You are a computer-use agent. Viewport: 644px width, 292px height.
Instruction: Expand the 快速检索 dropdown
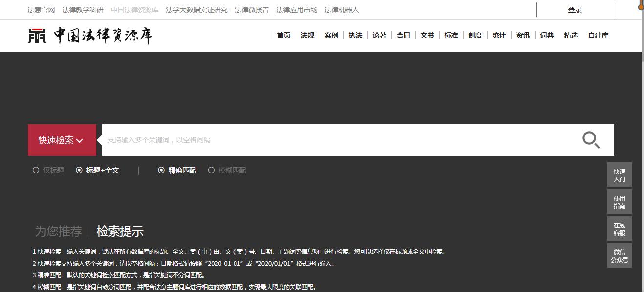tap(62, 140)
